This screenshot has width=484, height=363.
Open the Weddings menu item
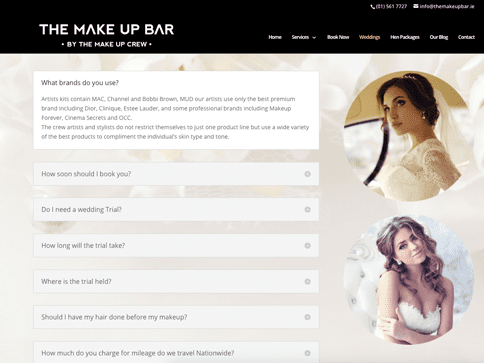[369, 37]
